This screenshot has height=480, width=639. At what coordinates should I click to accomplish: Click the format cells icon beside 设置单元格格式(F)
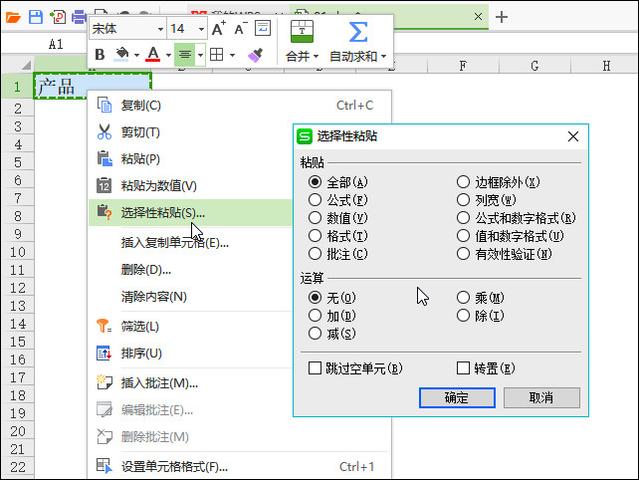point(104,466)
